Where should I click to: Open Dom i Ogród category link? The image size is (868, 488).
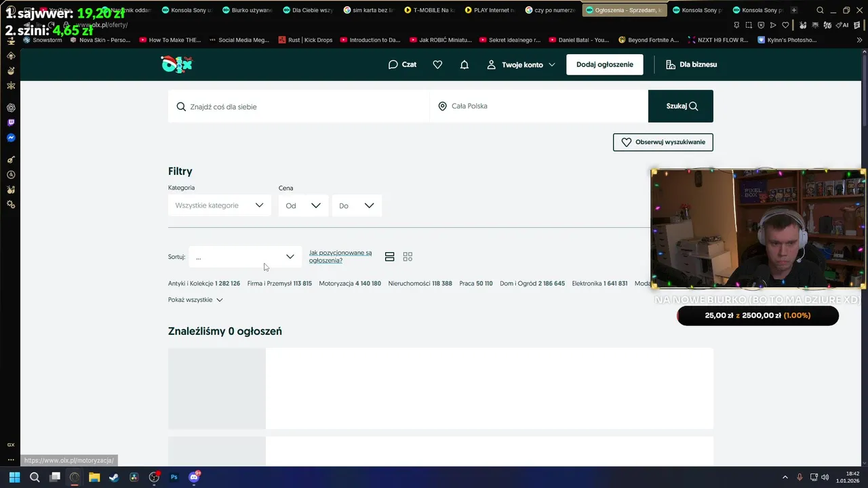tap(532, 283)
